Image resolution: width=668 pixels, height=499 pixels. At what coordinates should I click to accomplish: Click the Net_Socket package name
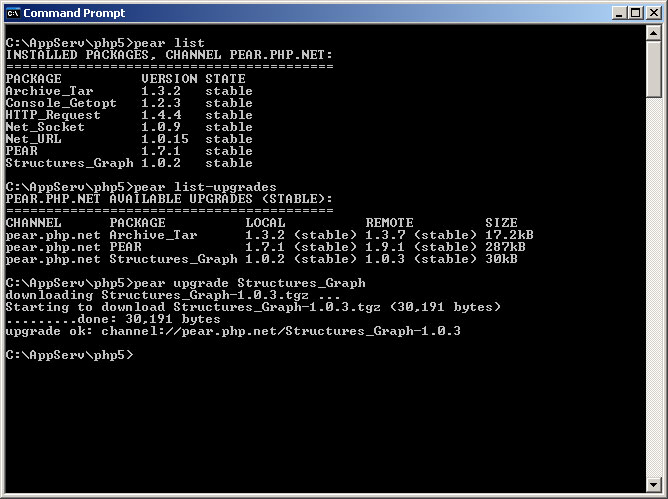click(x=45, y=127)
